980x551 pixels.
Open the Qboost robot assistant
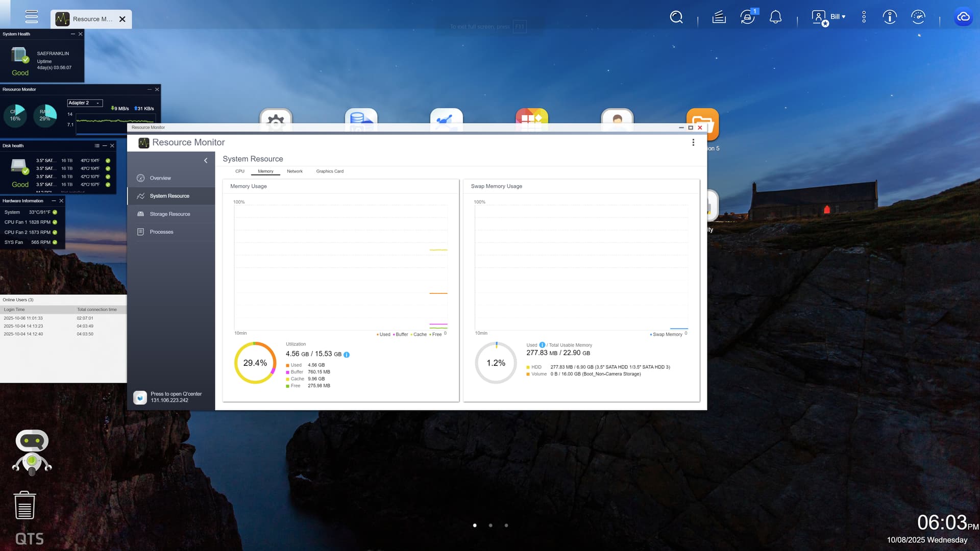click(32, 452)
